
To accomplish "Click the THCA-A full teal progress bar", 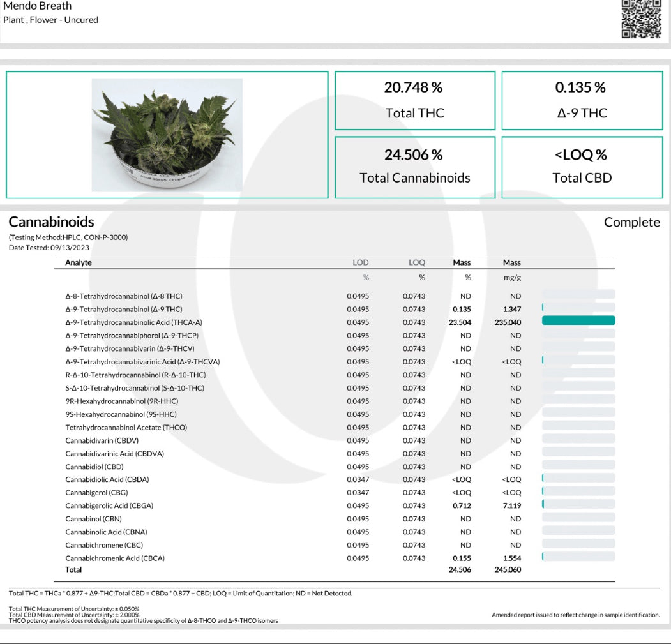I will (x=578, y=320).
